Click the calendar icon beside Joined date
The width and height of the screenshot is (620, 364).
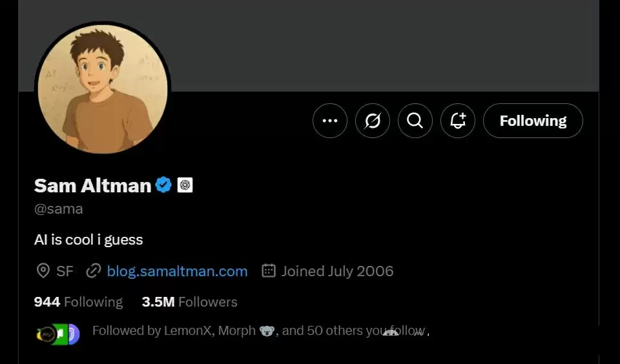tap(269, 271)
